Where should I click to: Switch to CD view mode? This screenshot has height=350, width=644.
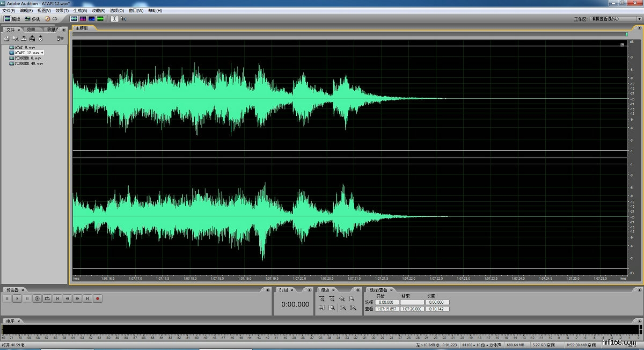[x=51, y=19]
